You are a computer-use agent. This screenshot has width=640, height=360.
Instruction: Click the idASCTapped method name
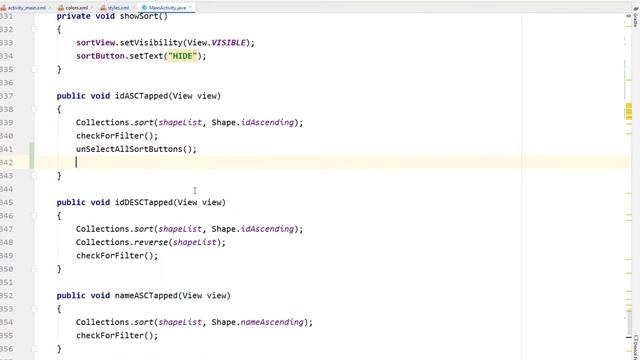(x=141, y=96)
